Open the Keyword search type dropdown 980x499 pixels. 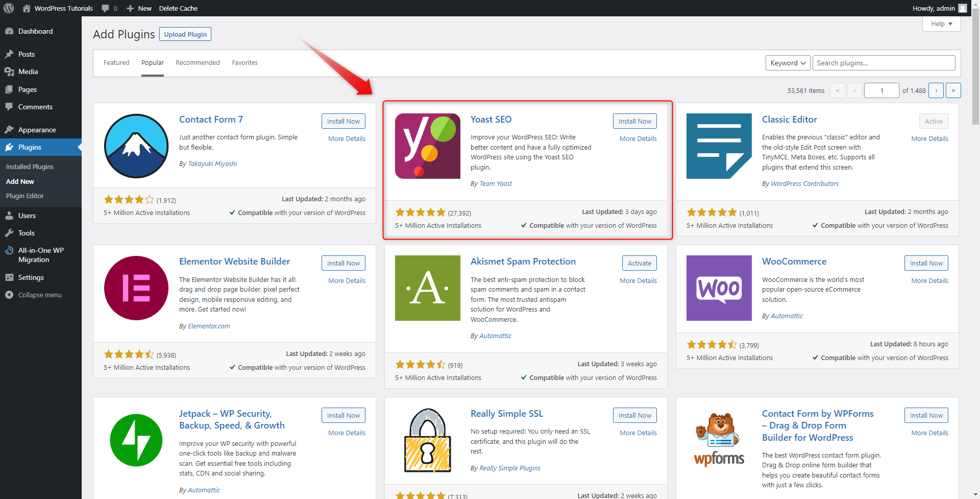(788, 63)
